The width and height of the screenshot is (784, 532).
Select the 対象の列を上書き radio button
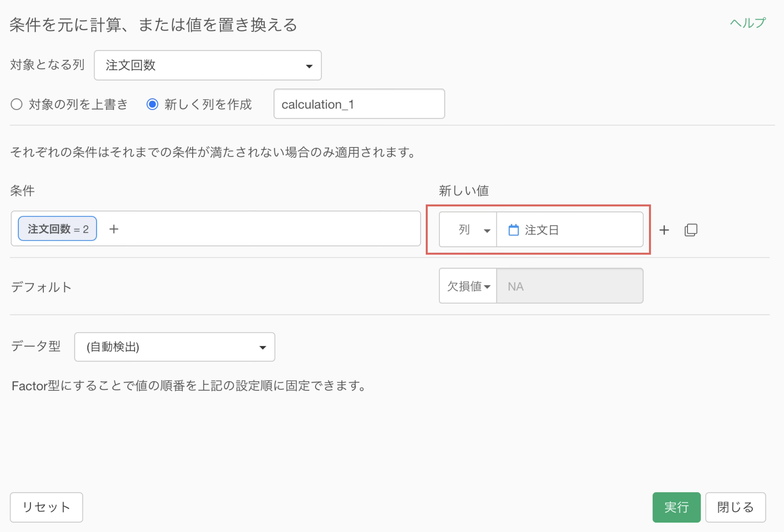[17, 104]
